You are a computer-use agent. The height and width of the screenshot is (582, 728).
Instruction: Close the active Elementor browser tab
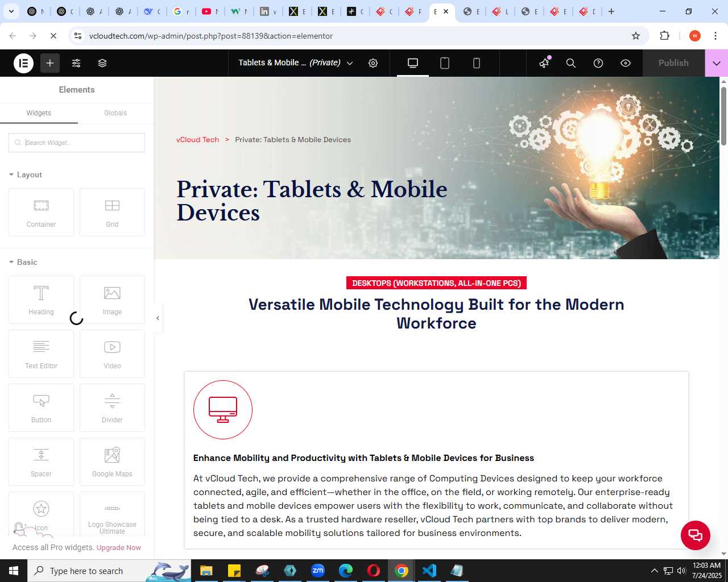coord(446,11)
